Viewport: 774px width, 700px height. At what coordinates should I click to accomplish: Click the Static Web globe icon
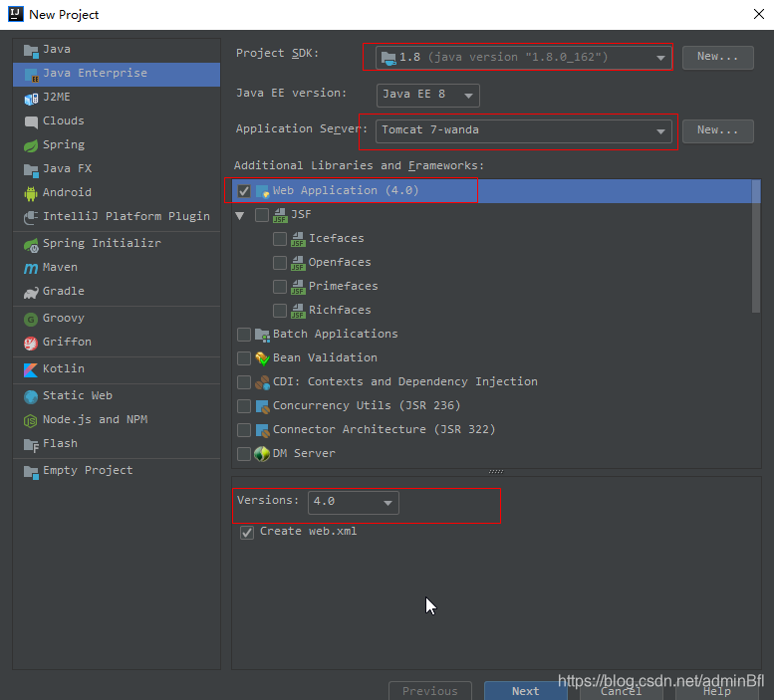[x=31, y=396]
